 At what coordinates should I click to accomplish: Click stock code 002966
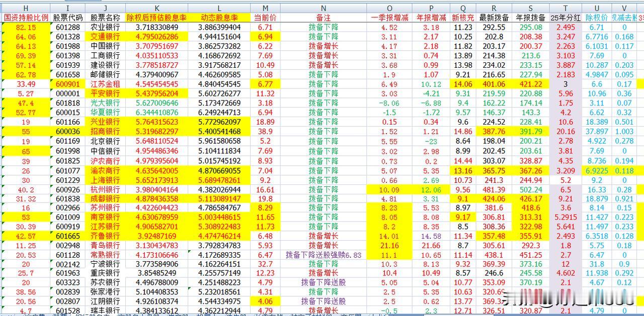68,207
